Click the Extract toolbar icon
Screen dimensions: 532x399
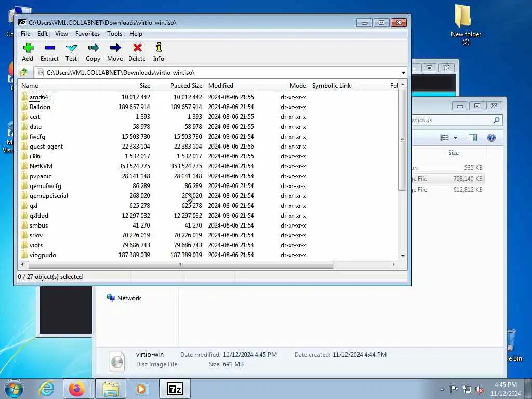click(x=49, y=52)
